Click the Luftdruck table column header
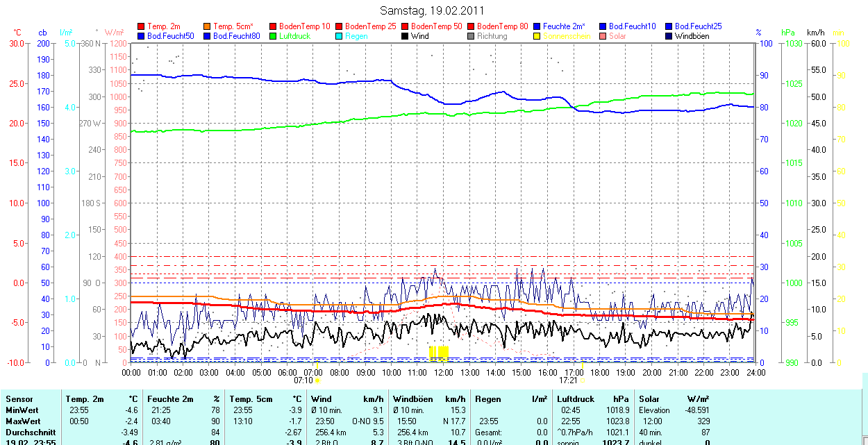 574,399
